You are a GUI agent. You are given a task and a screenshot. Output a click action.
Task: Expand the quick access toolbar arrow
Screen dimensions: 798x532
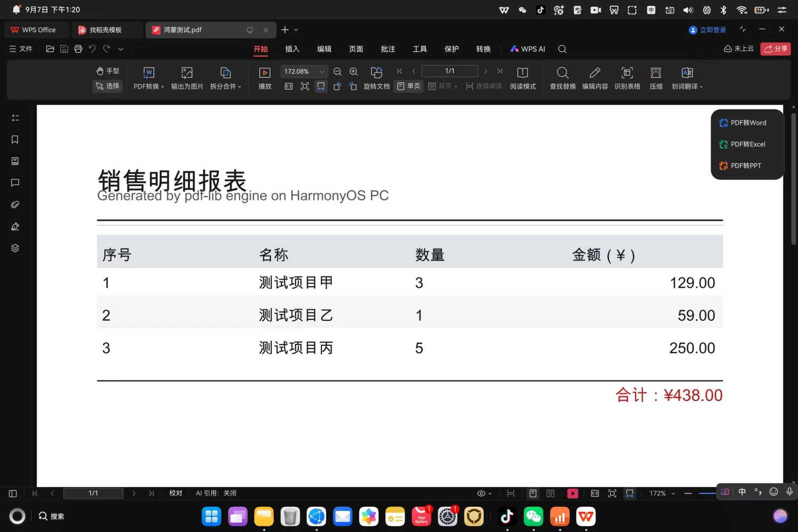click(121, 49)
